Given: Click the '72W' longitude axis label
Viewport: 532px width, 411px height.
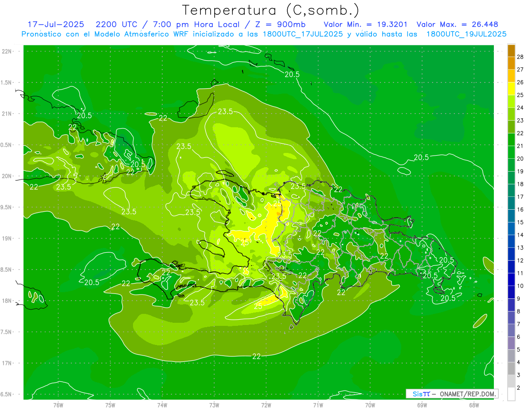Looking at the screenshot, I should coord(266,405).
